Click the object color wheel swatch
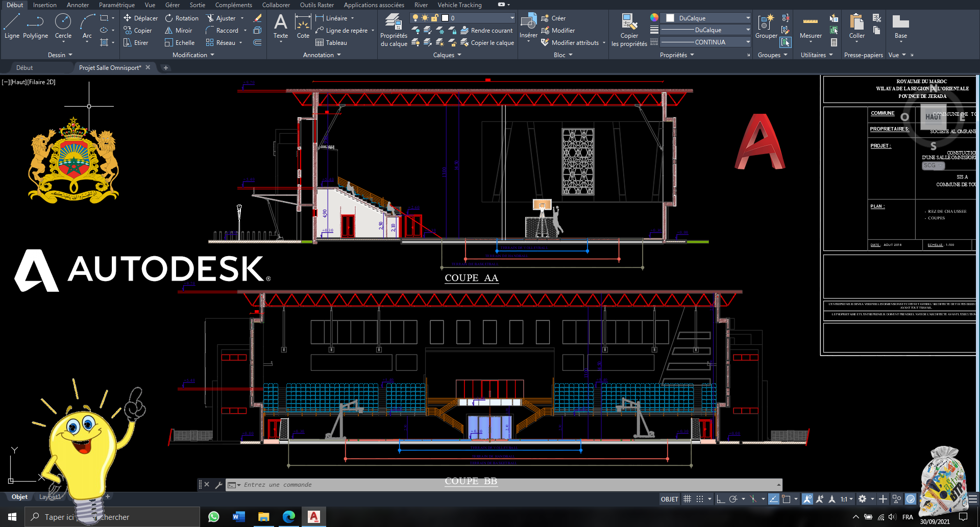The image size is (980, 527). [x=654, y=18]
